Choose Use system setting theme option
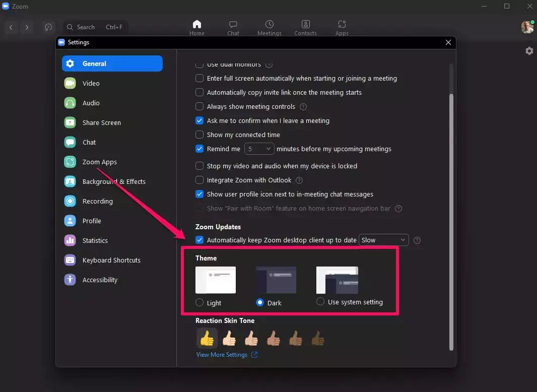The width and height of the screenshot is (537, 392). (320, 302)
